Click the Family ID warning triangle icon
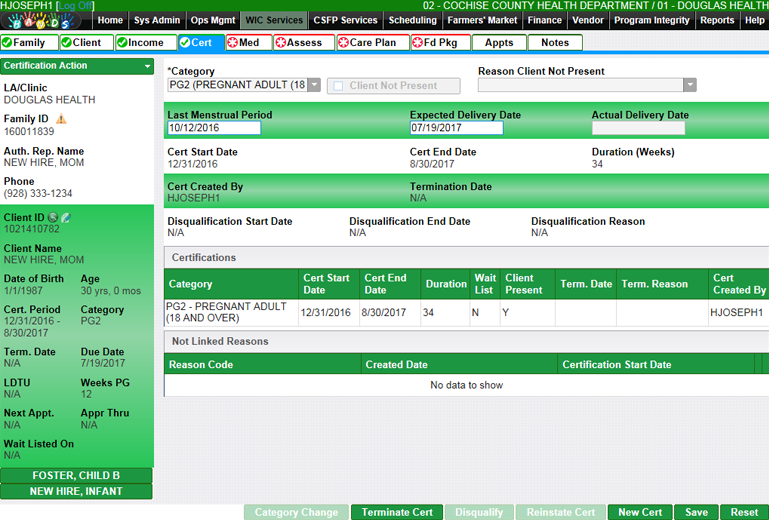The image size is (769, 520). coord(61,119)
